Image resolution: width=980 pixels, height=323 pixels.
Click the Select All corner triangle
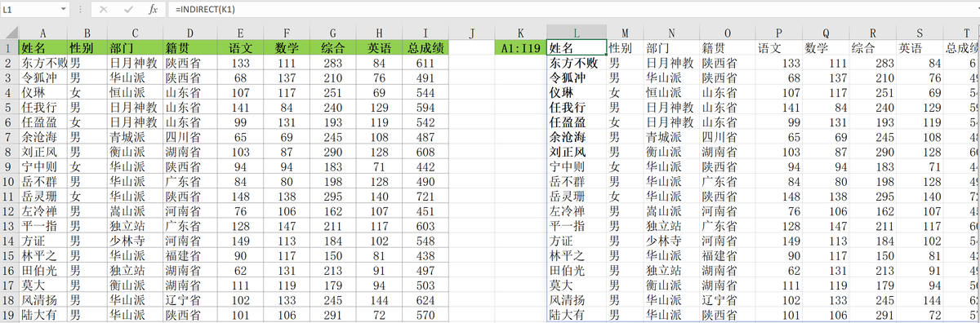coord(9,33)
